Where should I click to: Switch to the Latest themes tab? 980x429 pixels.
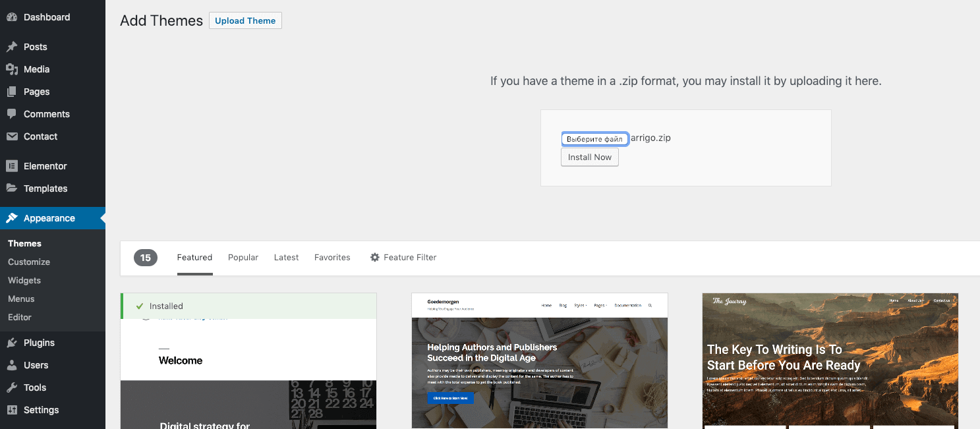(x=286, y=258)
